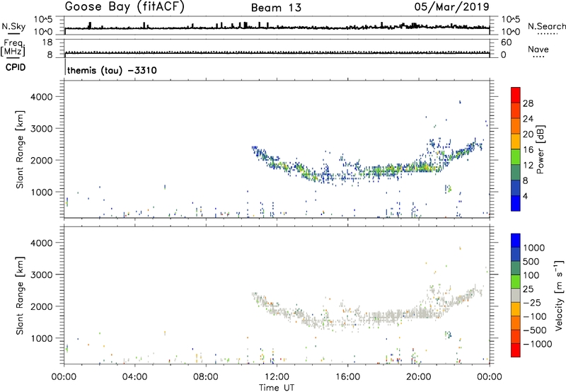Click the date "05/Mar/2019"
This screenshot has height=392, width=566.
[x=451, y=7]
